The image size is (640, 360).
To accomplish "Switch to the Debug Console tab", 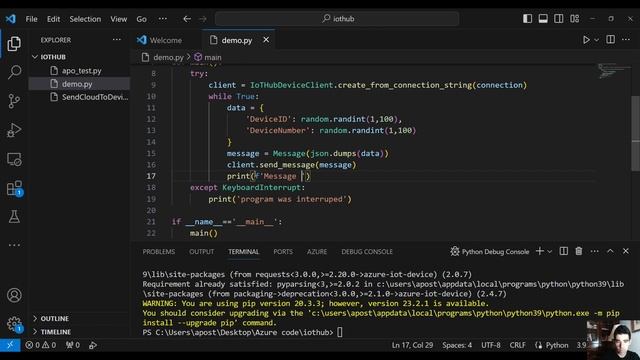I will tap(367, 252).
